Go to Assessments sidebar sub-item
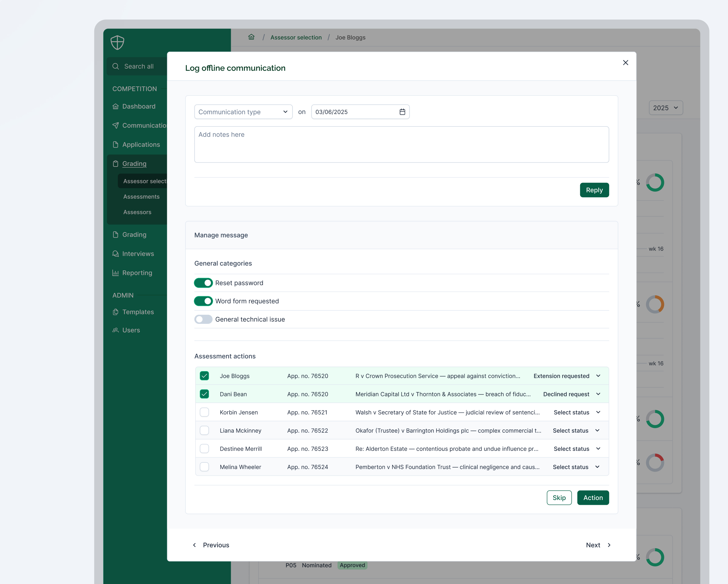This screenshot has height=584, width=728. point(141,196)
